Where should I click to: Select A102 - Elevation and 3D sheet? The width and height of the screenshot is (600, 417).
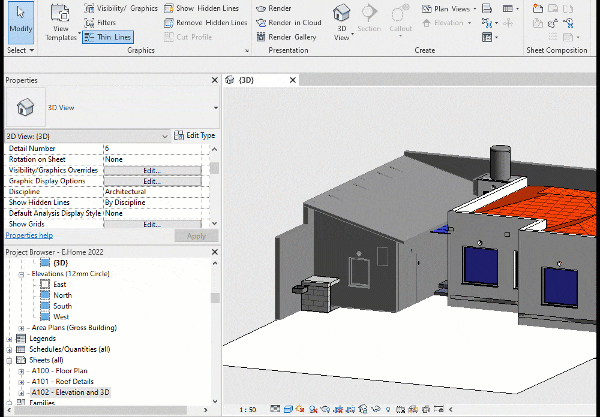click(70, 392)
